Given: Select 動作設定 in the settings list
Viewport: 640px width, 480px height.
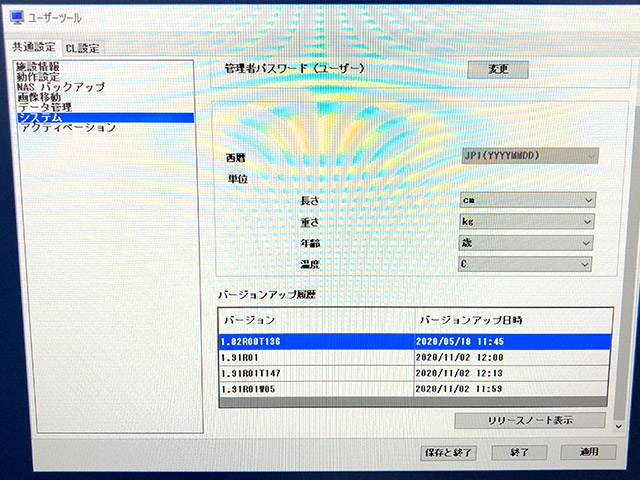Looking at the screenshot, I should pyautogui.click(x=38, y=77).
